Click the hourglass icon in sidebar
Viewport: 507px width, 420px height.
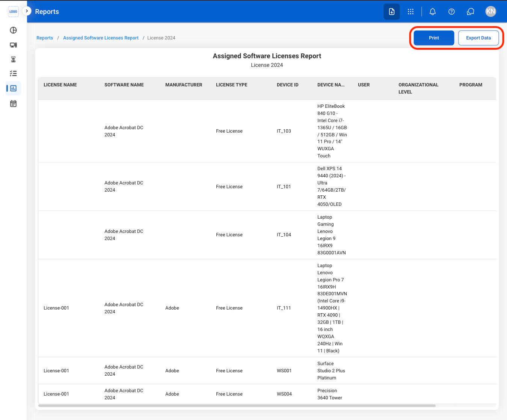click(13, 59)
